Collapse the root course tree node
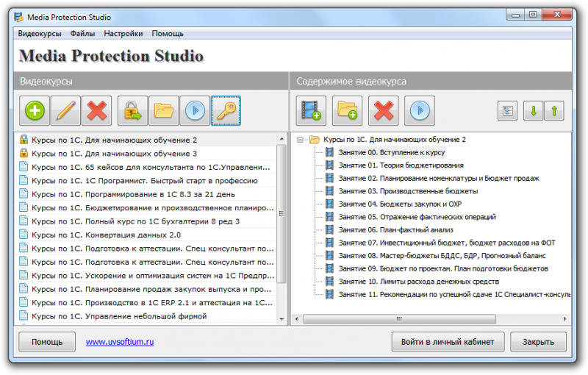The height and width of the screenshot is (375, 588). tap(300, 140)
